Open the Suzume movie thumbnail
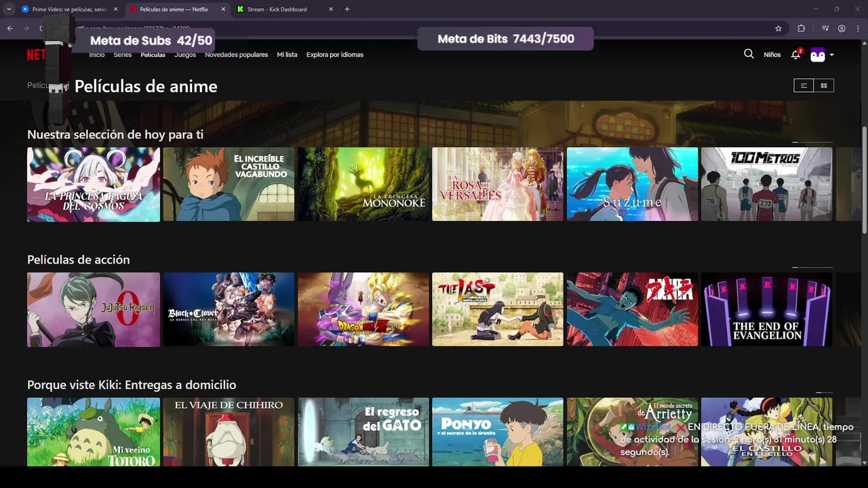 632,184
